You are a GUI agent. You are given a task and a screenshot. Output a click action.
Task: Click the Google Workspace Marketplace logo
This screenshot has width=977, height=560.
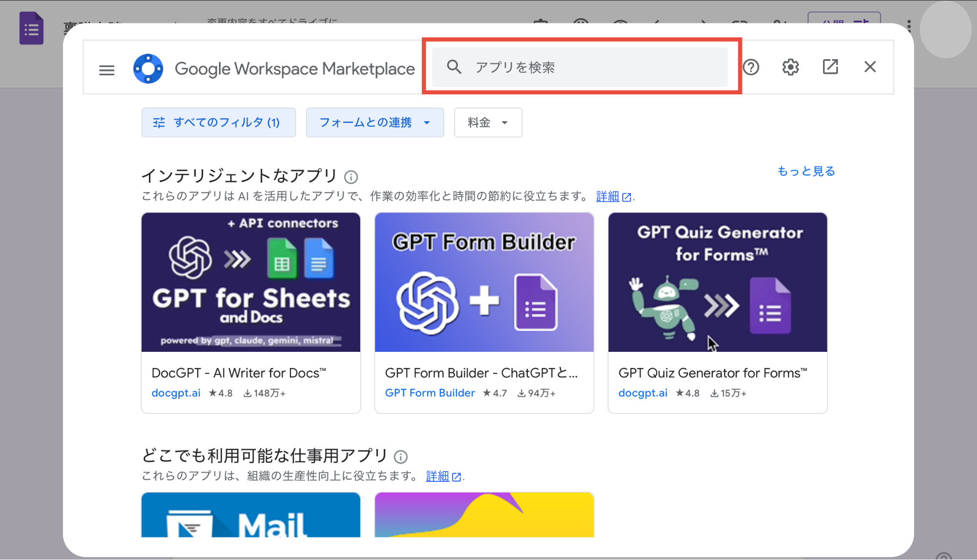[x=148, y=68]
